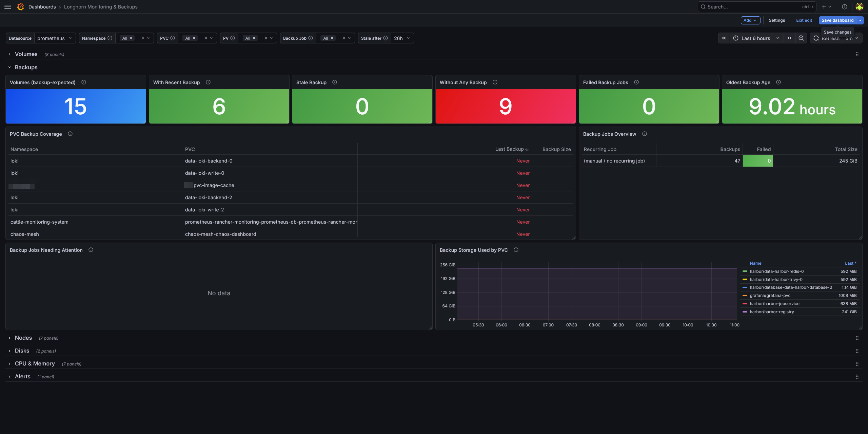The width and height of the screenshot is (868, 434).
Task: Remove the All chip from Namespace filter
Action: coord(131,38)
